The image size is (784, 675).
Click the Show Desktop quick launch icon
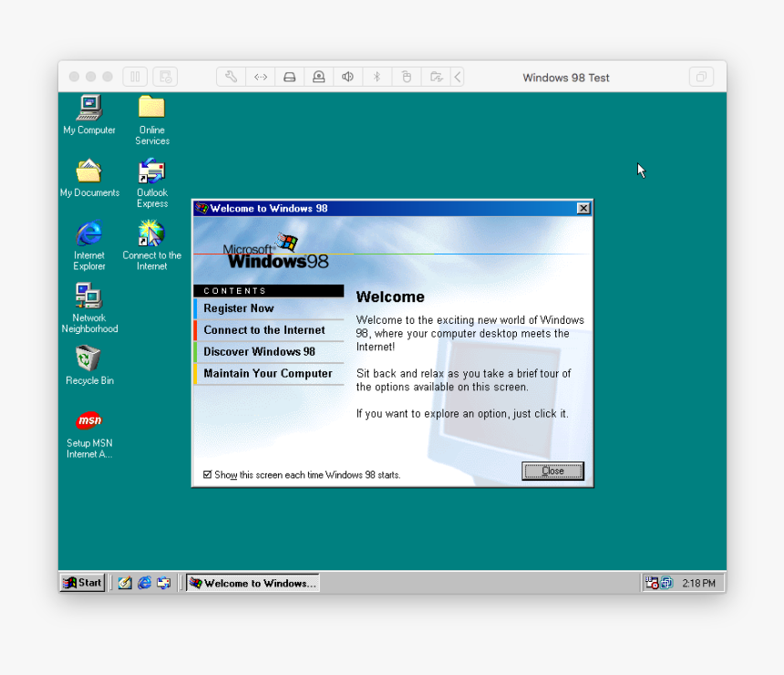(125, 583)
